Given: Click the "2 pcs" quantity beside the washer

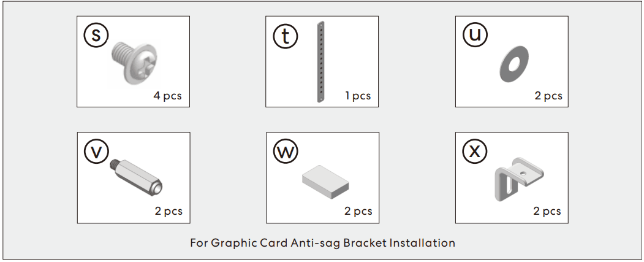Looking at the screenshot, I should [x=548, y=96].
